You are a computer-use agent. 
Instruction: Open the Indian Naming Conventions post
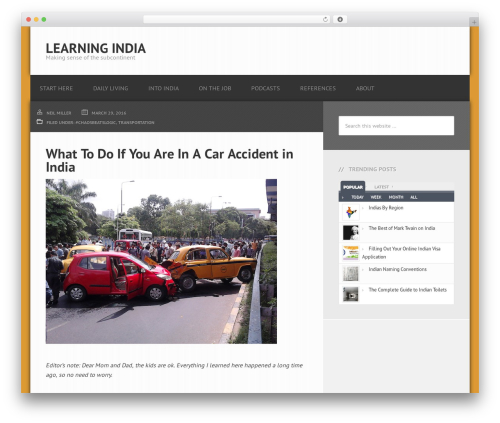397,269
